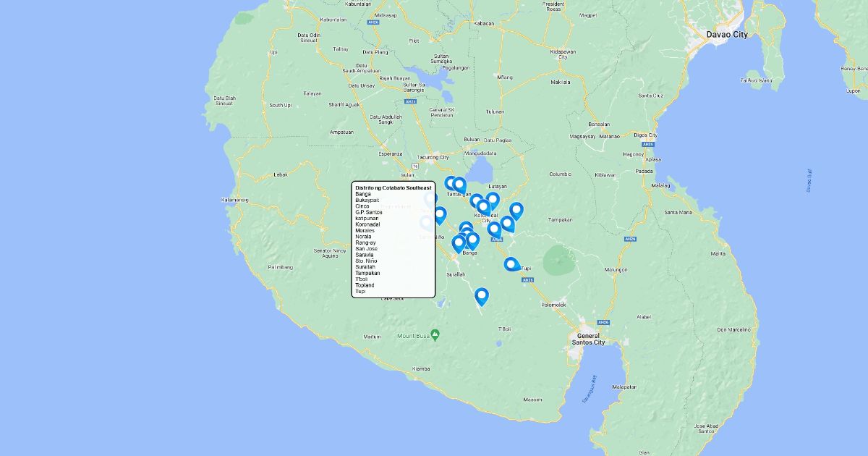Screen dimensions: 868x456
Task: Click the Distrito ng Cotabato Southeast heading
Action: (393, 187)
